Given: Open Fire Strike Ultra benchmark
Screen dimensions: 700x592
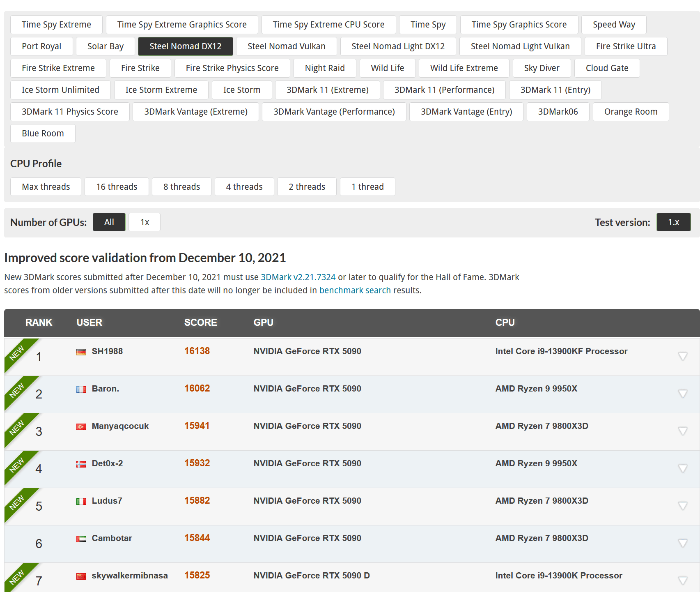Looking at the screenshot, I should tap(626, 46).
